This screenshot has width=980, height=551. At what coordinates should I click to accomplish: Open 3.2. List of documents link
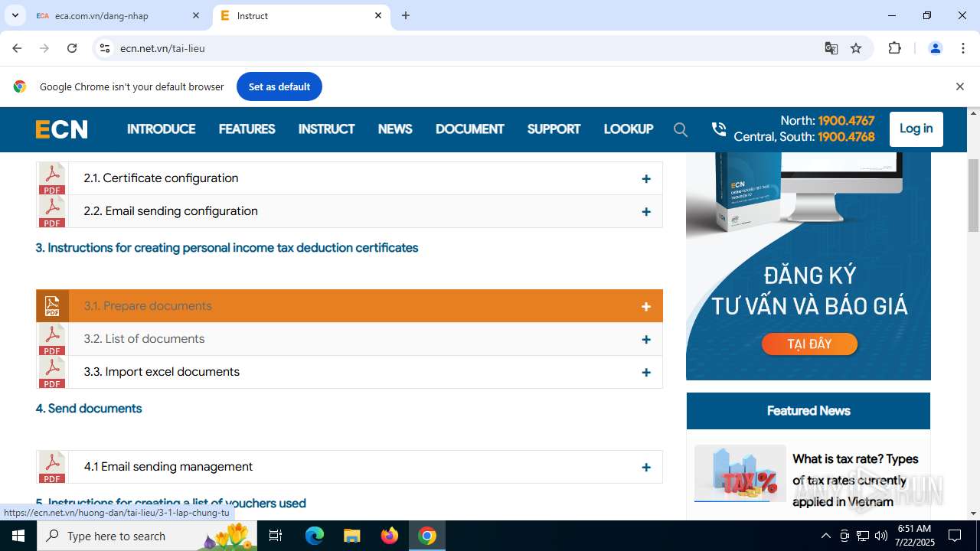pyautogui.click(x=144, y=339)
